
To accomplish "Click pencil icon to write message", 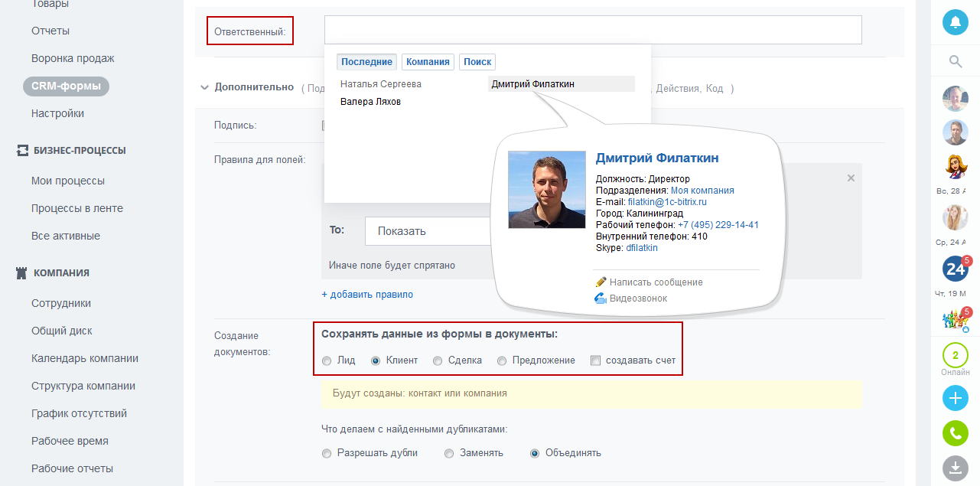I will (601, 282).
